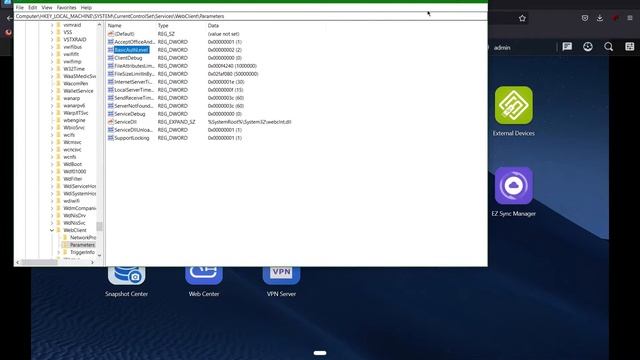
Task: Click the tree vertical scrollbar thumb
Action: [x=99, y=226]
